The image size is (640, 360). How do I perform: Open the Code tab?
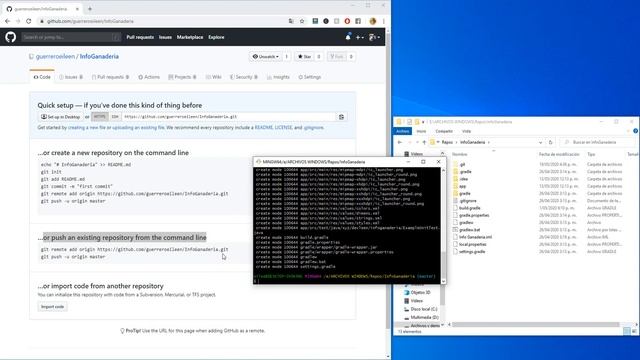point(42,77)
